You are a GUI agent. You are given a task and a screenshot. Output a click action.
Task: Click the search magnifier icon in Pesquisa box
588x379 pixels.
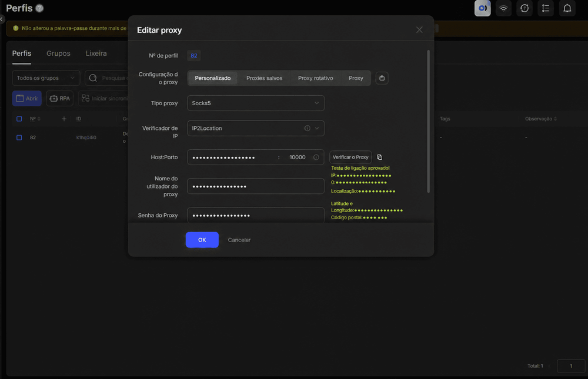coord(93,78)
